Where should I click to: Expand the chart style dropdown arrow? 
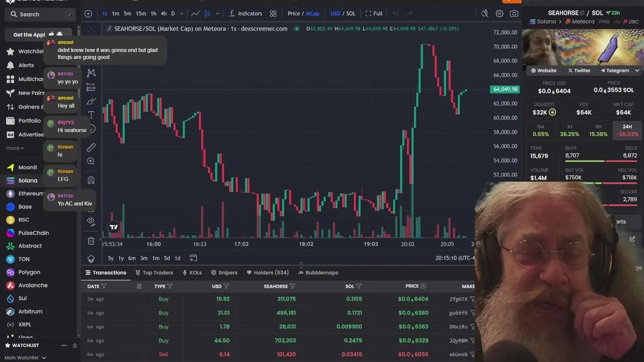[217, 14]
